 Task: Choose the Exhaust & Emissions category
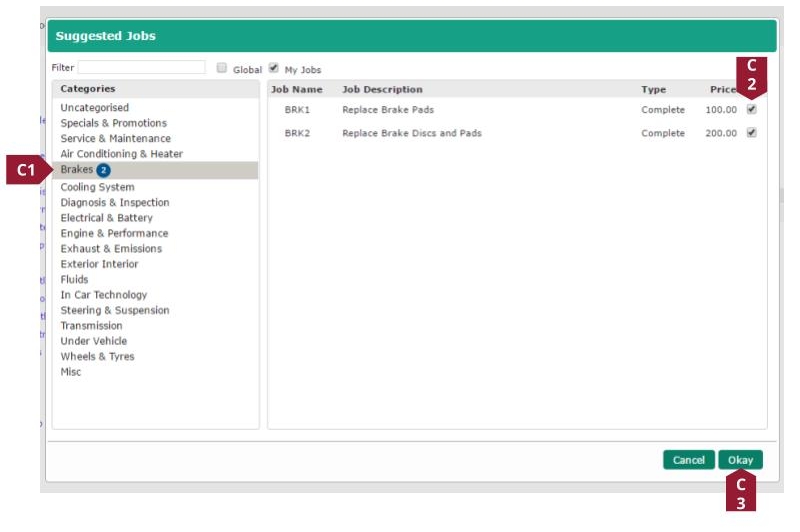tap(110, 249)
